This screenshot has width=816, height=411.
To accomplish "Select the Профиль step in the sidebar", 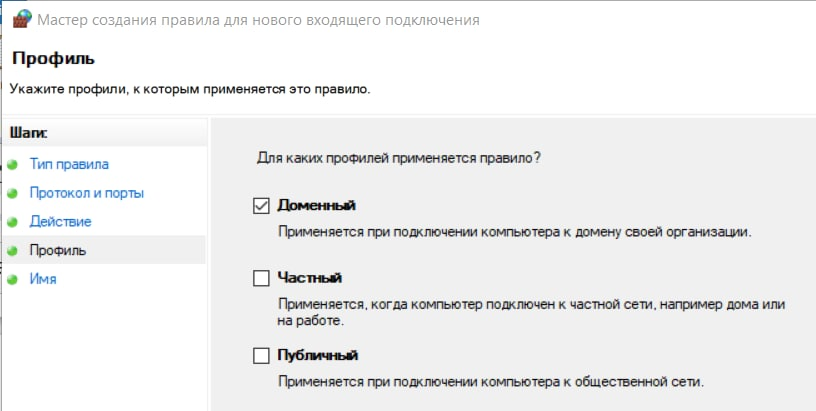I will [x=57, y=251].
